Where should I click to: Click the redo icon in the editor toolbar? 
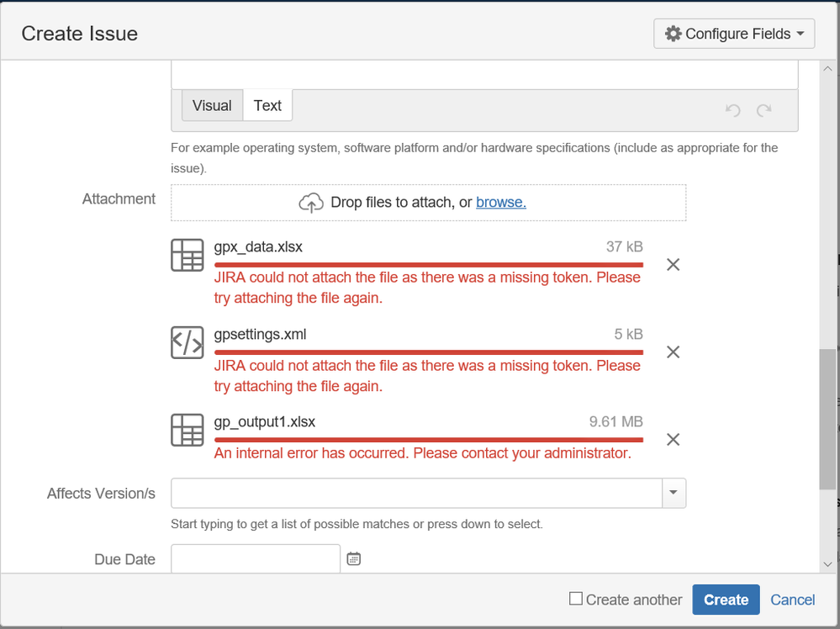pos(763,110)
